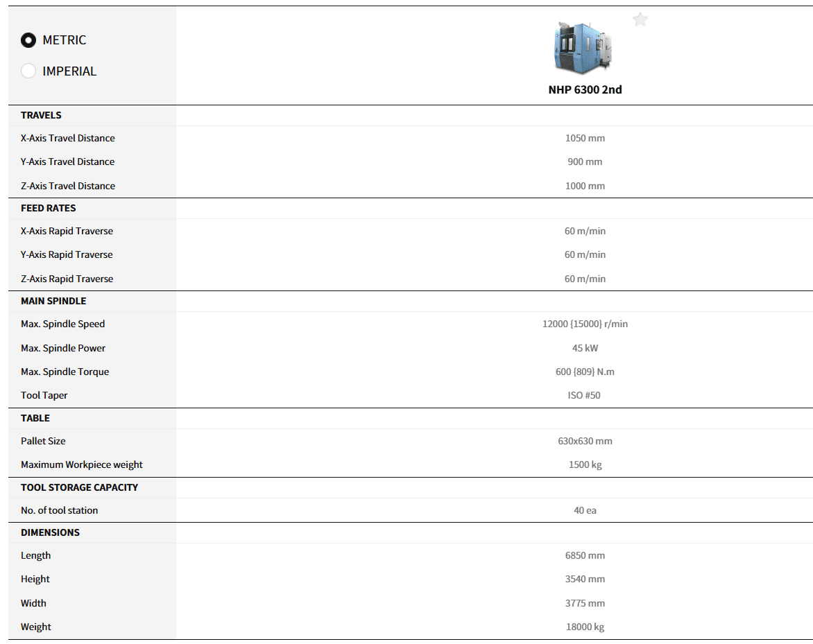Click the Max. Spindle Torque row label
This screenshot has width=813, height=644.
pyautogui.click(x=65, y=372)
